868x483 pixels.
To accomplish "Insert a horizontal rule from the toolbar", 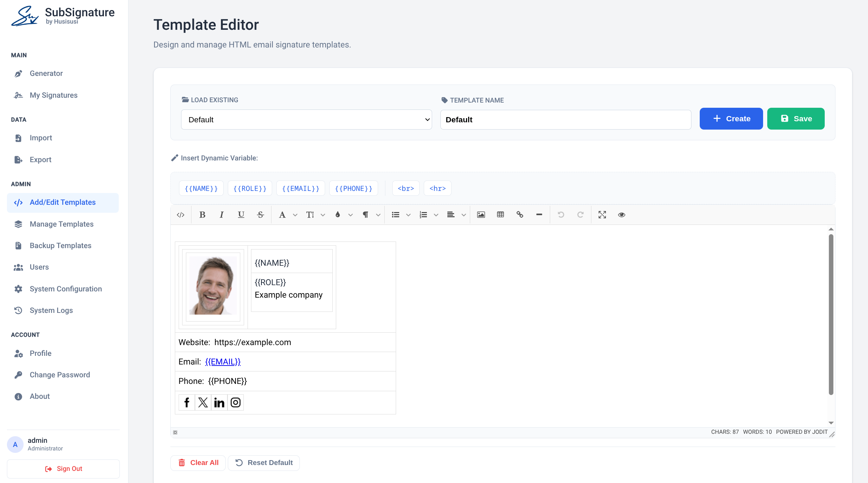I will (539, 214).
